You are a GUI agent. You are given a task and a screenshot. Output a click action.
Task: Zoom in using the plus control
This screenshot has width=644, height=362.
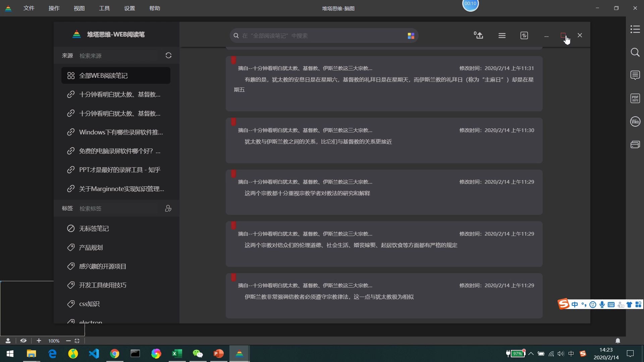[39, 341]
